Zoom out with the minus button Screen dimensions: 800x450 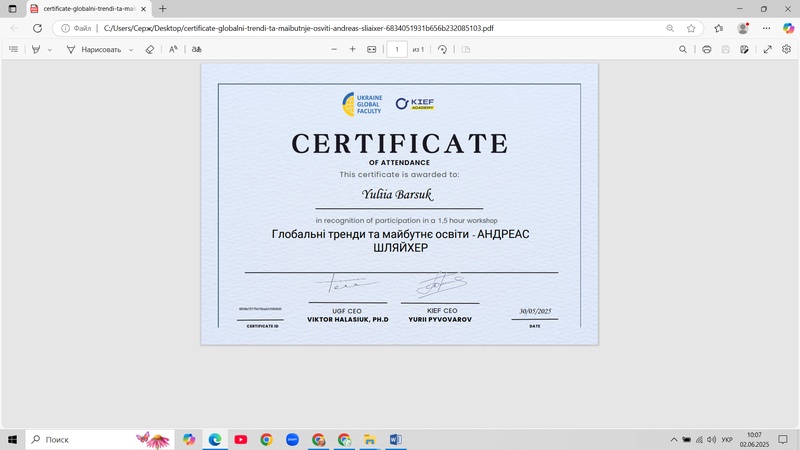coord(334,49)
